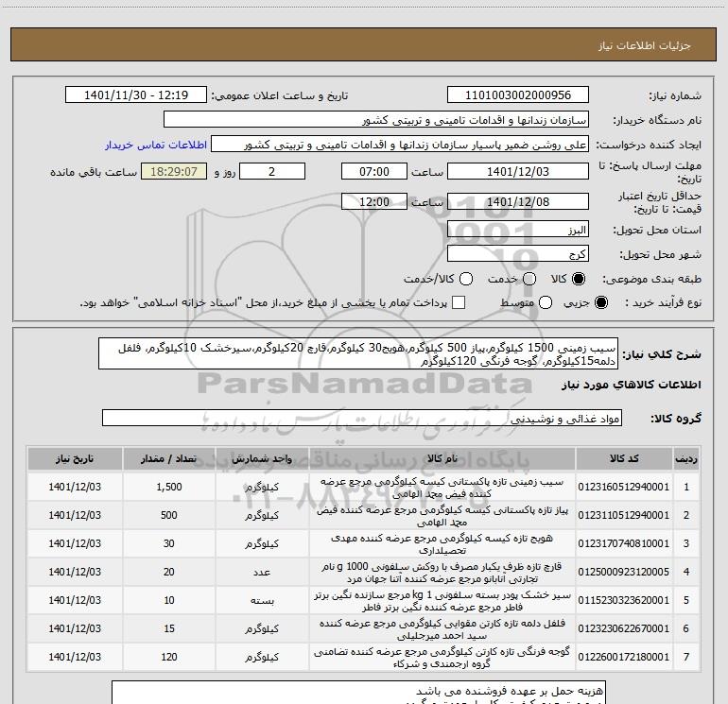Click the request creator name field
Viewport: 728px width, 704px height.
pos(400,145)
